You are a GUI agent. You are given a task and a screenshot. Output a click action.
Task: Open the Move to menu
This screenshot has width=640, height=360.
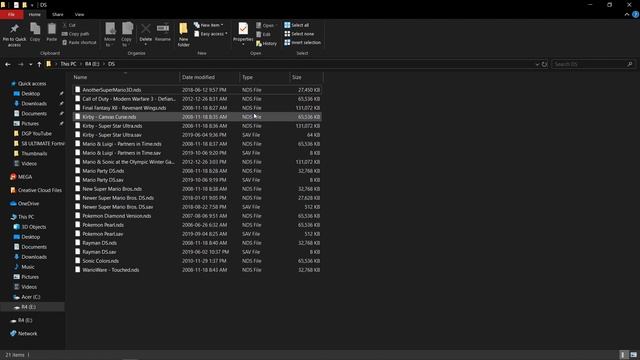(x=110, y=34)
